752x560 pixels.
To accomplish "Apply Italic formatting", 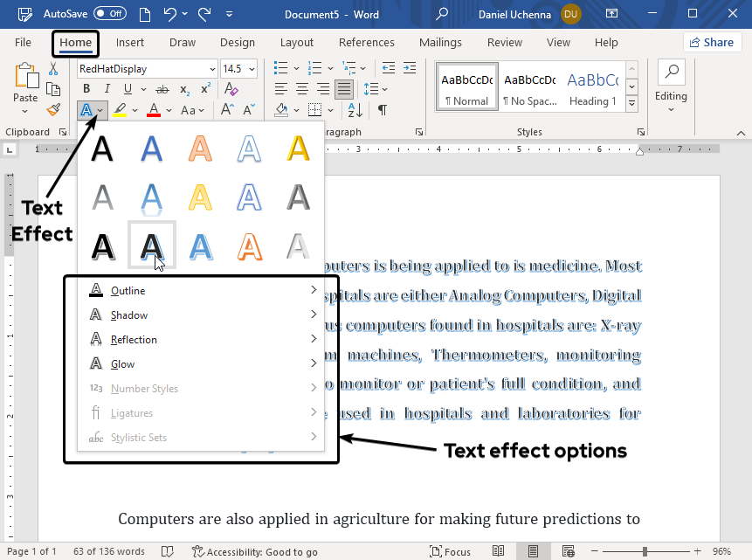I will pos(107,89).
